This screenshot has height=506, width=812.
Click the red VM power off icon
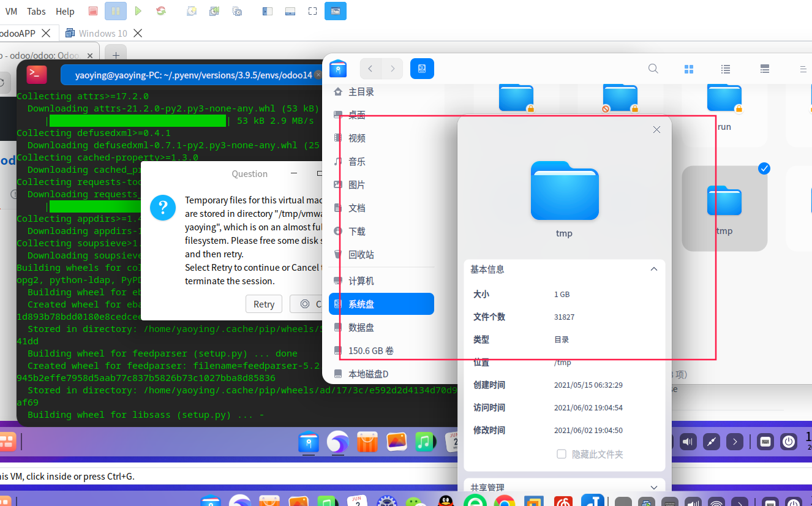point(93,11)
